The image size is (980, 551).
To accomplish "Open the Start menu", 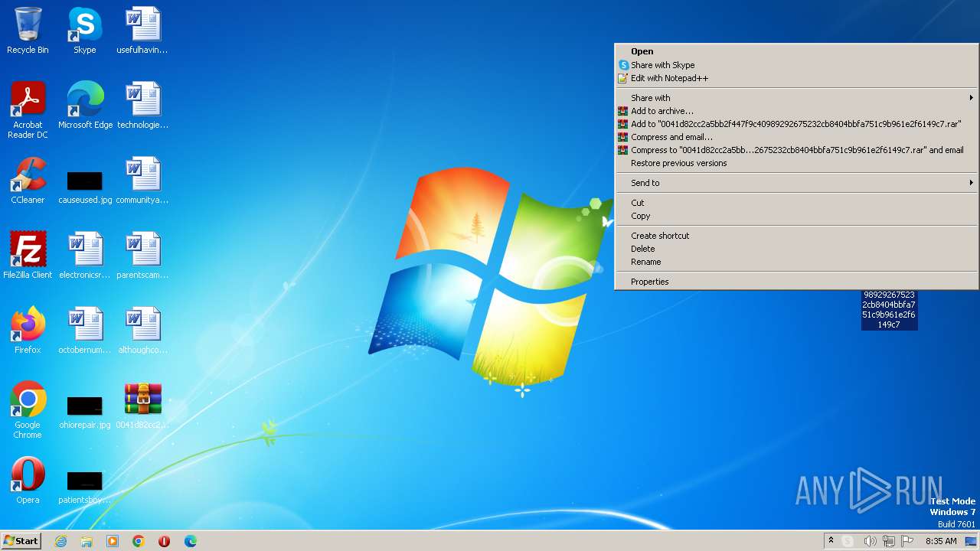I will click(x=21, y=541).
